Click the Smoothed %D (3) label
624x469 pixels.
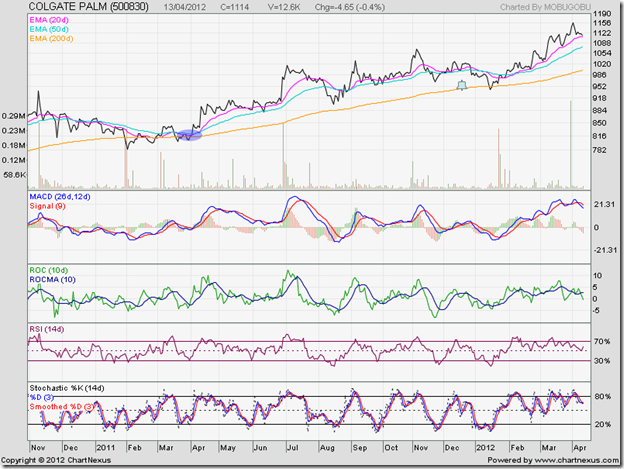(x=62, y=407)
